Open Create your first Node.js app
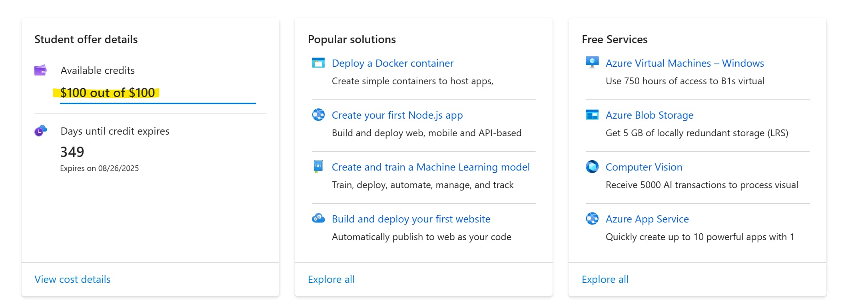Image resolution: width=868 pixels, height=306 pixels. pyautogui.click(x=397, y=115)
